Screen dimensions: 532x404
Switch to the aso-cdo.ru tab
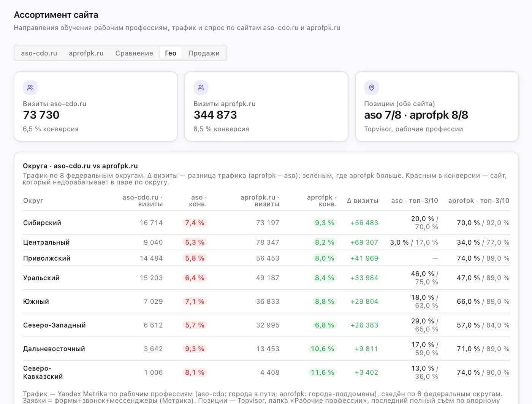click(39, 53)
